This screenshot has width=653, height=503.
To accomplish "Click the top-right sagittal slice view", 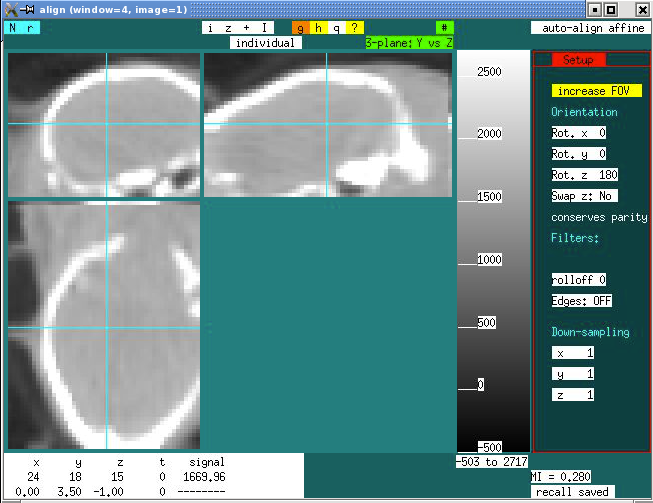I will click(328, 125).
